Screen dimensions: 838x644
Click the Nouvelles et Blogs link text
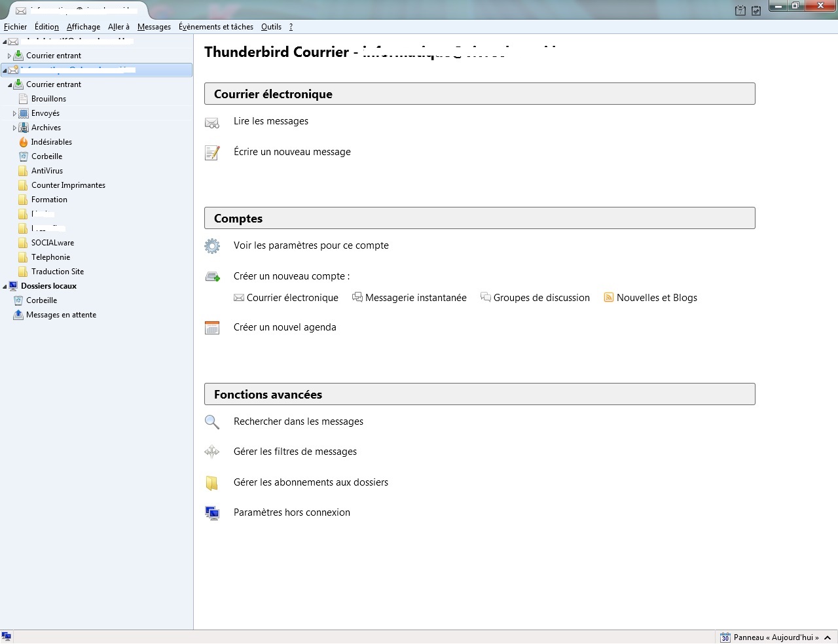(657, 298)
